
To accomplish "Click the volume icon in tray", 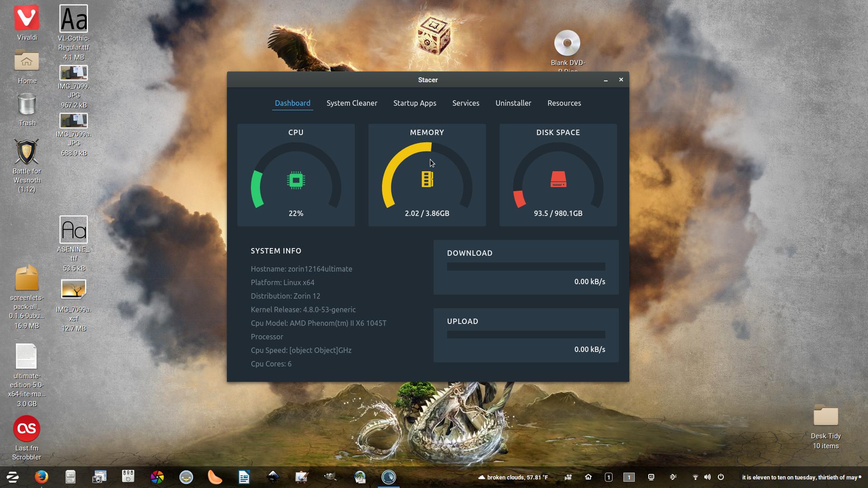I will point(708,477).
